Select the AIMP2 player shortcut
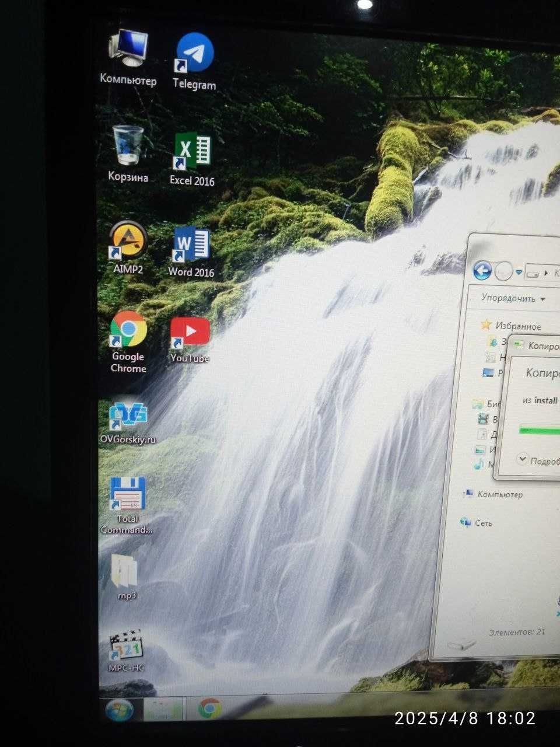 click(x=128, y=247)
